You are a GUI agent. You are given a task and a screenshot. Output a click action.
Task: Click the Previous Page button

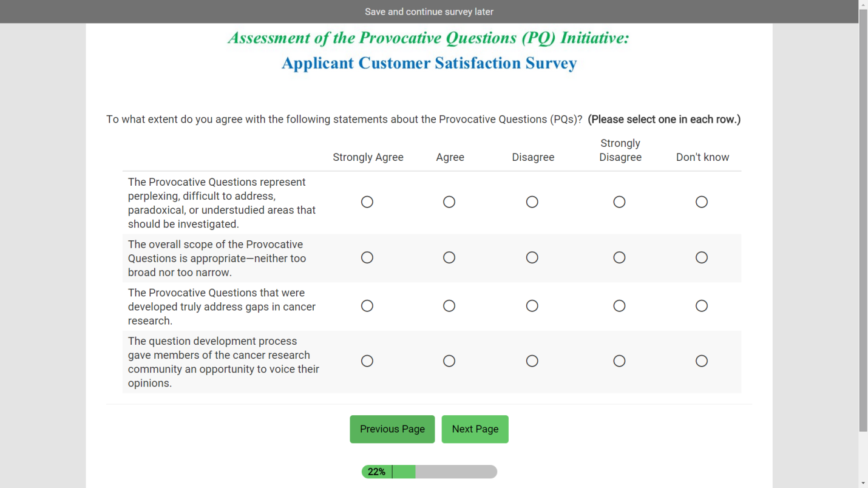click(x=392, y=429)
